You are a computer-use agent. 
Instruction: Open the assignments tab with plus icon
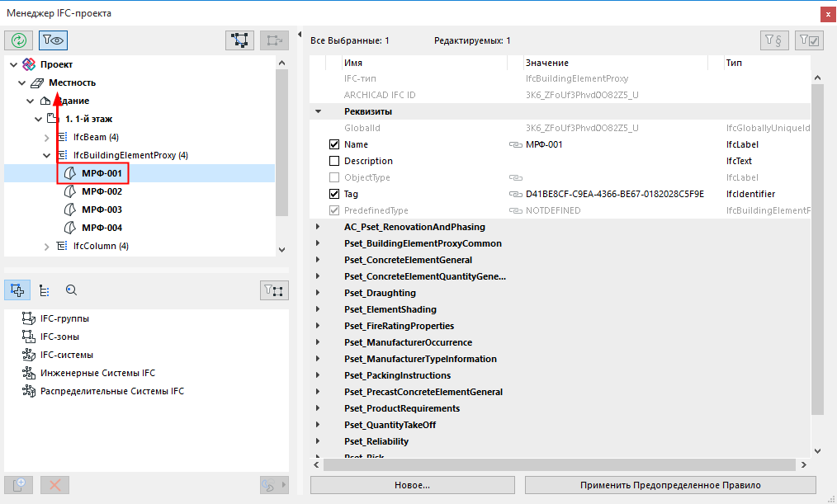click(19, 290)
